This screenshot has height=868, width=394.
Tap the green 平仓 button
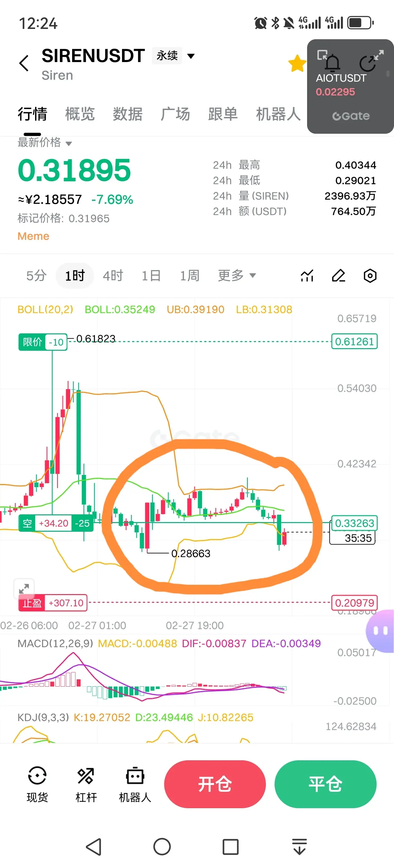[325, 784]
